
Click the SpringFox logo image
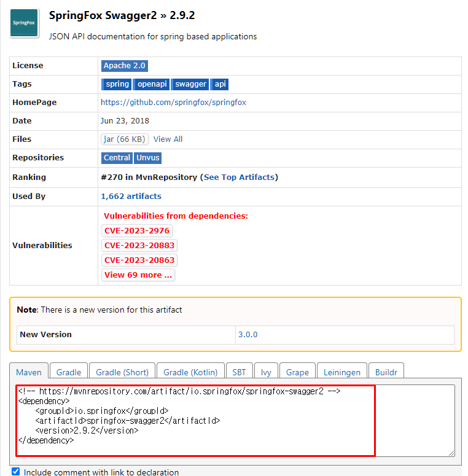(24, 23)
